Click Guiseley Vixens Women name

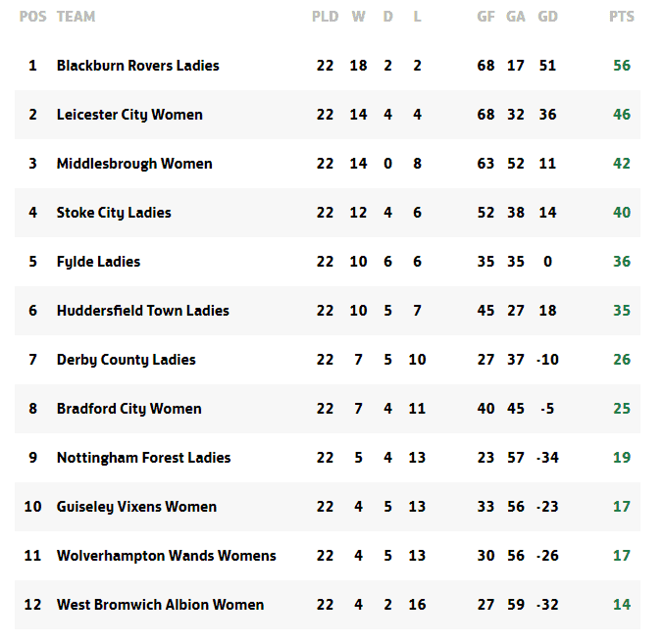[x=136, y=507]
